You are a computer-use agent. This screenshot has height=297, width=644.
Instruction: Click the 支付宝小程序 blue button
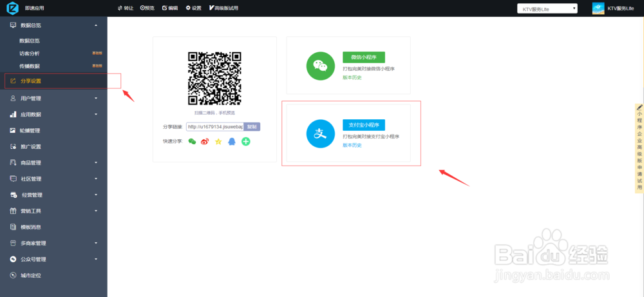[x=364, y=125]
